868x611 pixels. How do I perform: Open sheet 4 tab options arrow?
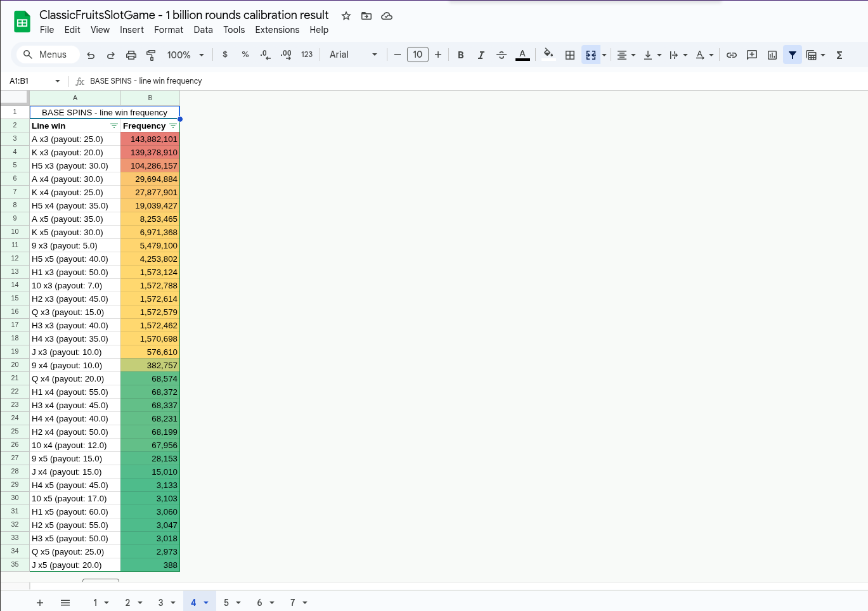click(x=206, y=603)
